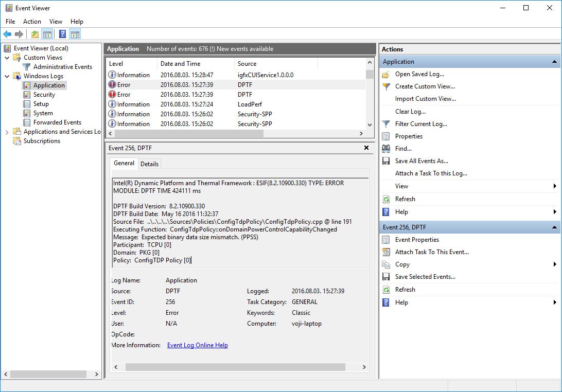The width and height of the screenshot is (562, 392).
Task: Click the Find binoculars icon
Action: tap(386, 149)
